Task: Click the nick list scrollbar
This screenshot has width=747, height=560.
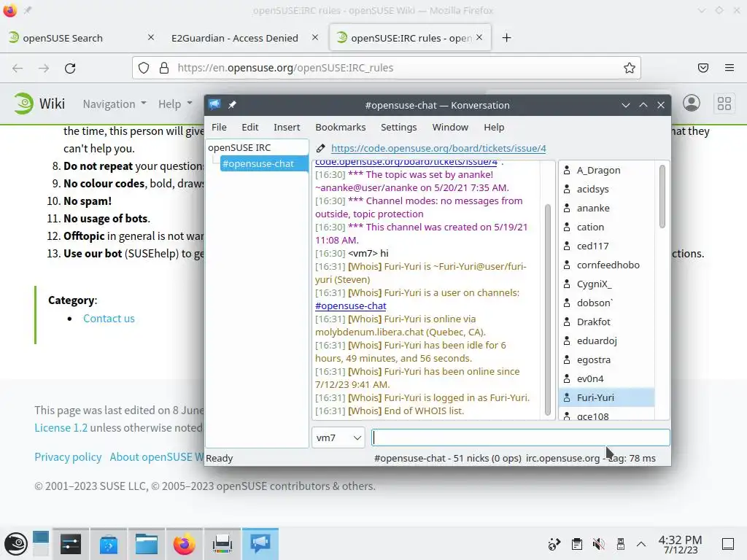Action: 662,196
